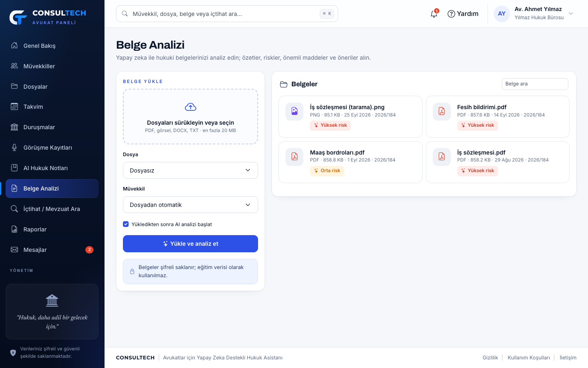Click the lock icon in the encryption notice
The image size is (588, 368).
[132, 272]
